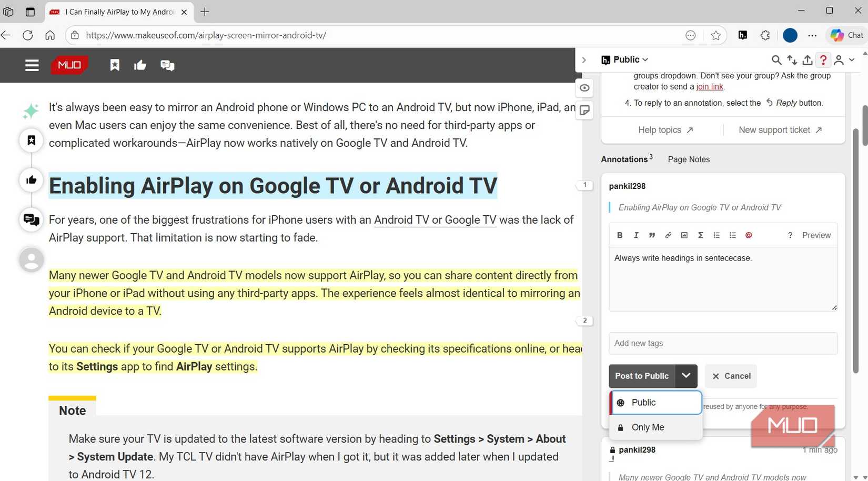Mention a user with the @ icon
The height and width of the screenshot is (481, 868).
pos(749,235)
